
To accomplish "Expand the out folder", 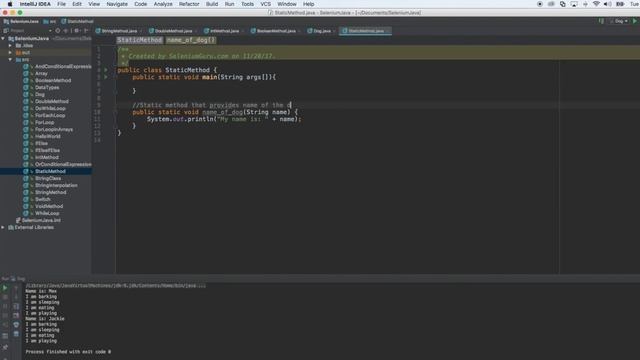I will [10, 52].
